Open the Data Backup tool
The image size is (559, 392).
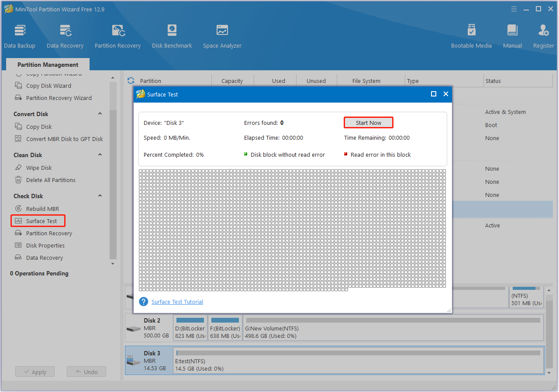pos(20,36)
